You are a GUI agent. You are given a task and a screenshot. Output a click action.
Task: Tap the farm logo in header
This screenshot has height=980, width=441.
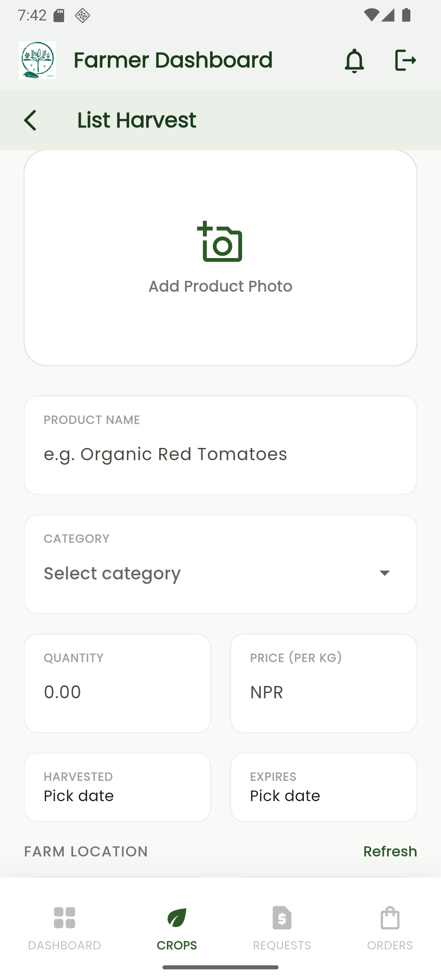click(38, 60)
